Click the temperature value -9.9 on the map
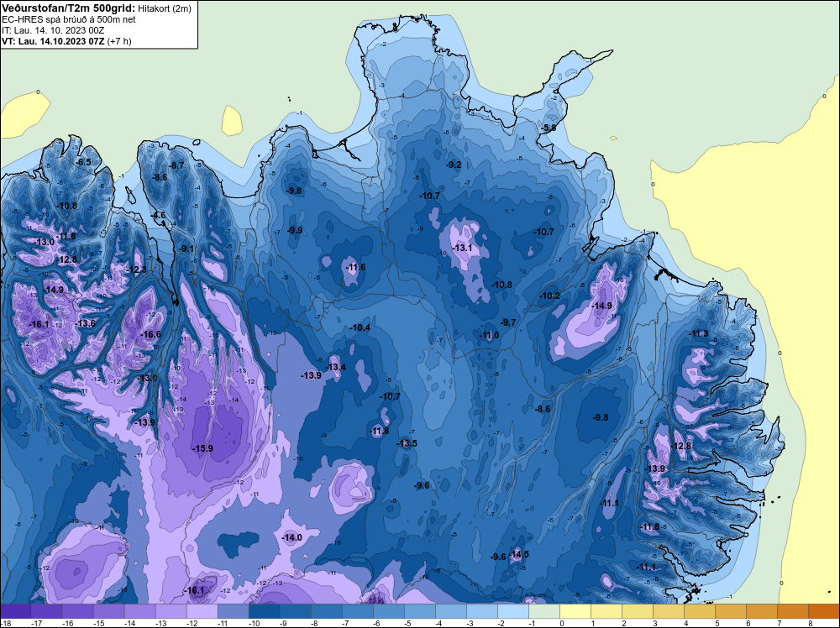This screenshot has height=628, width=840. 295,230
